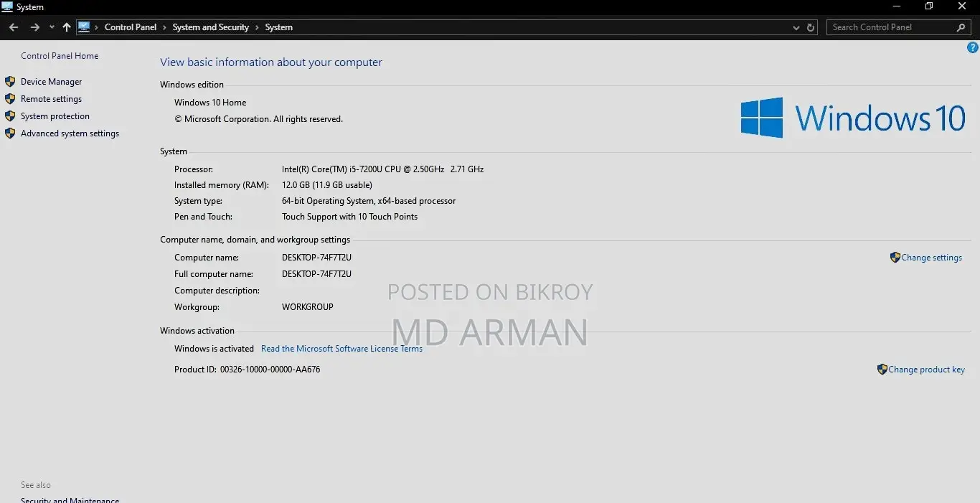Open the Control Panel breadcrumb
980x503 pixels.
click(131, 27)
